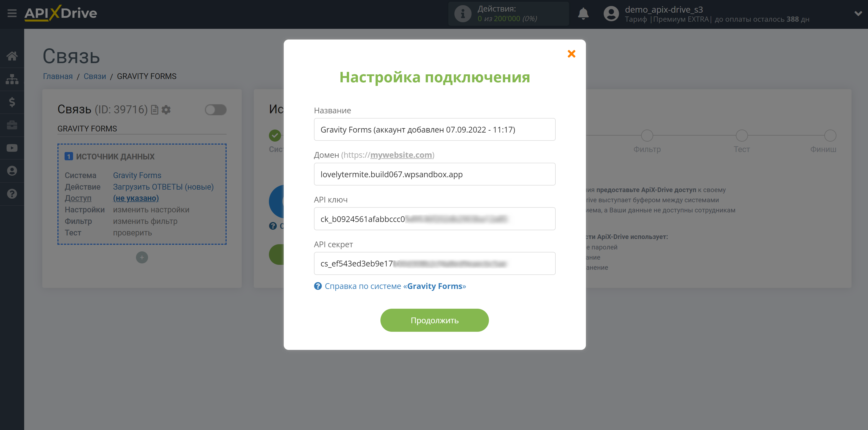Open Справка по системе Gravity Forms link

(395, 286)
